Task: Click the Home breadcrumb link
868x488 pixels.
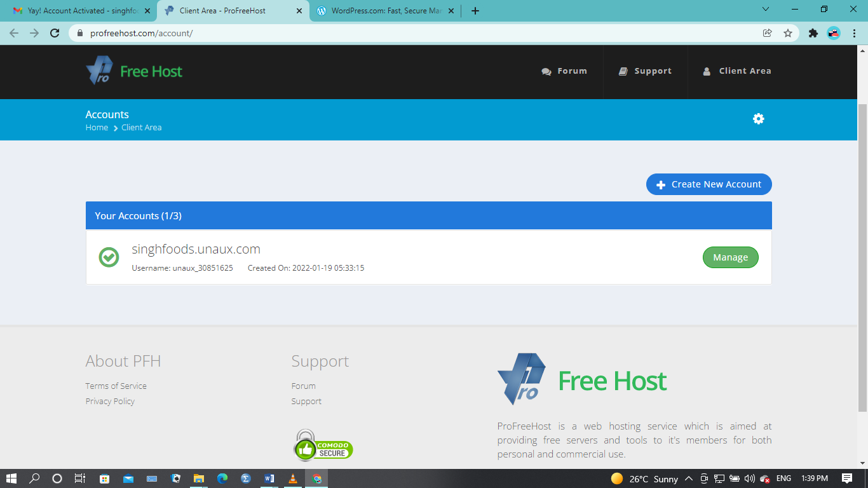Action: tap(97, 127)
